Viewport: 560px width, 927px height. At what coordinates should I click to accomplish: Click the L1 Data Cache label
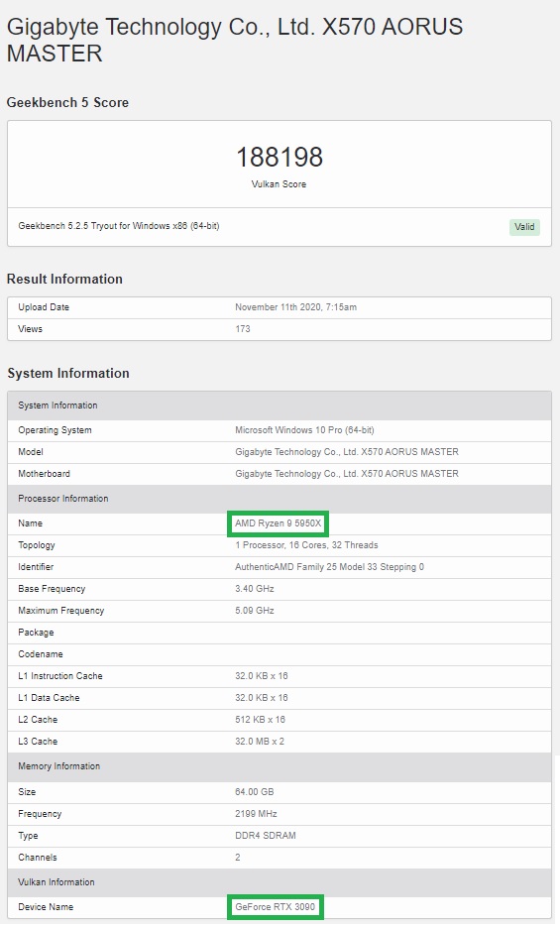(49, 699)
